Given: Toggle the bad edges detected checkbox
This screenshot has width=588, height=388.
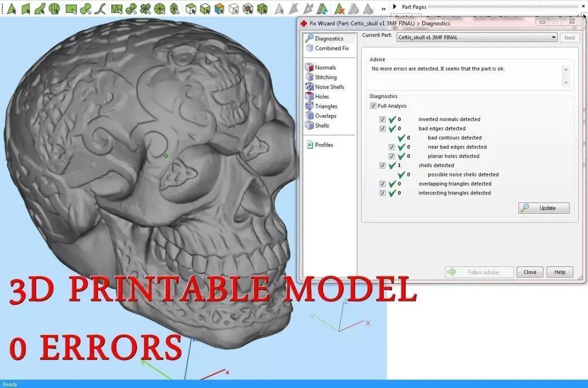Looking at the screenshot, I should pyautogui.click(x=383, y=129).
